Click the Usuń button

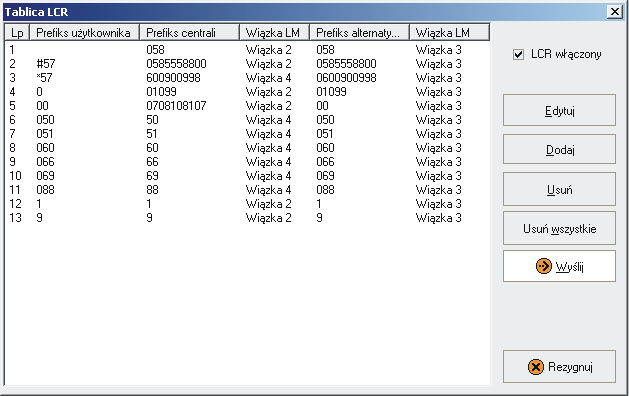(x=559, y=189)
